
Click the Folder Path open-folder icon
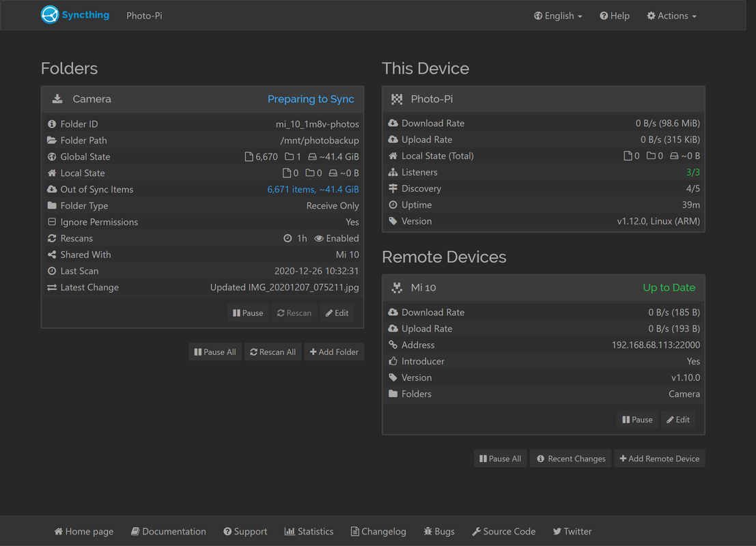tap(52, 140)
